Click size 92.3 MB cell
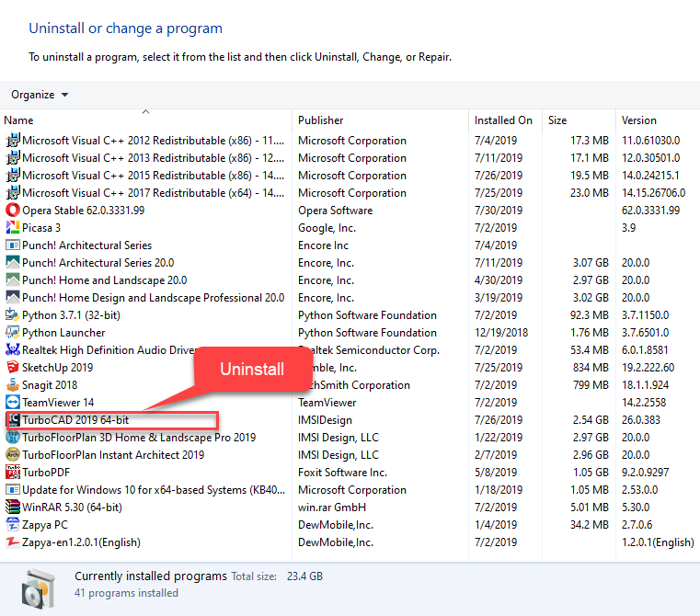700x616 pixels. 590,315
